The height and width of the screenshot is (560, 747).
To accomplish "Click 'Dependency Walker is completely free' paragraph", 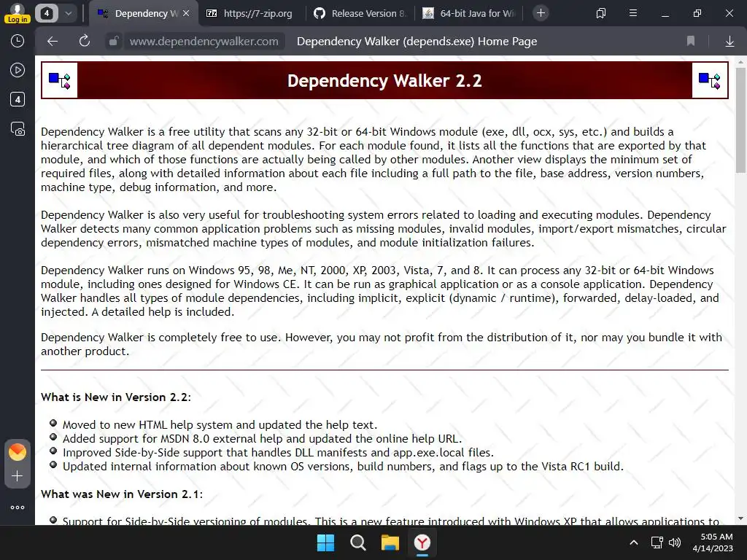I will coord(382,344).
